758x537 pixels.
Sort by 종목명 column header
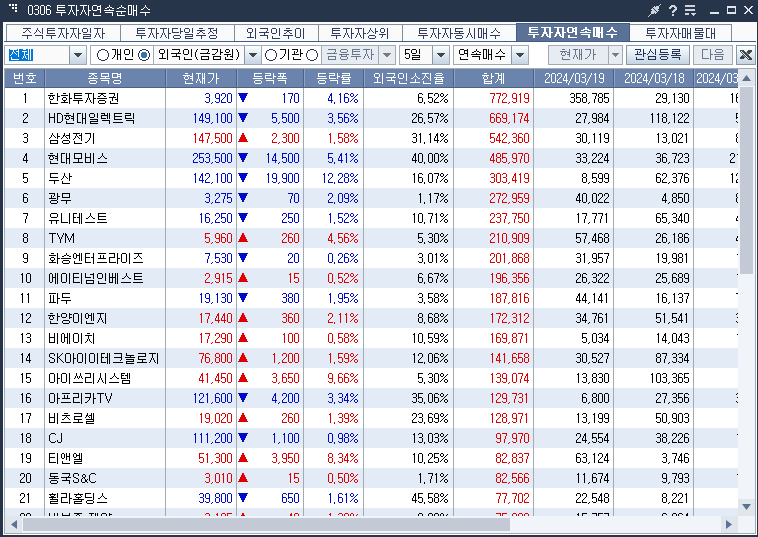click(x=105, y=78)
